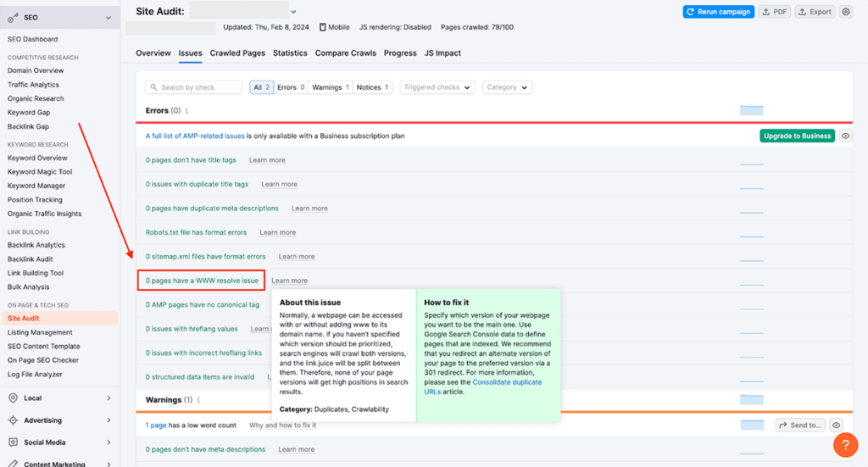868x467 pixels.
Task: Open the Triggered checks dropdown
Action: [437, 87]
